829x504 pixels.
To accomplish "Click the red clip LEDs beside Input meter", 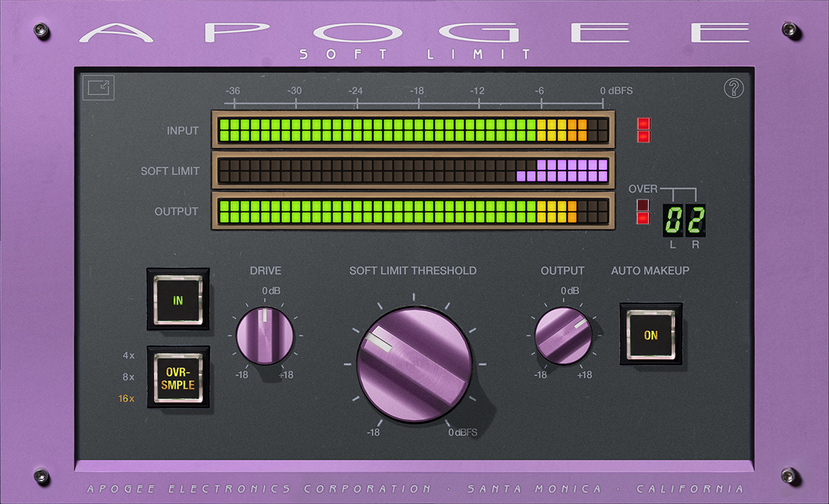I will (x=643, y=130).
